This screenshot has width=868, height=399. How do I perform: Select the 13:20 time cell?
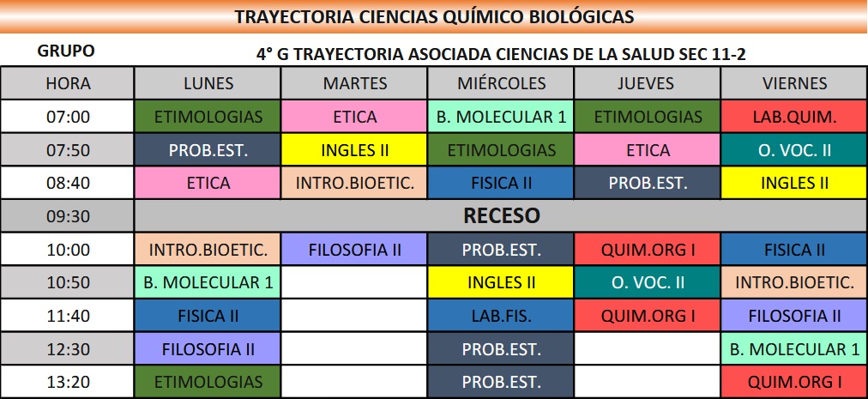point(67,382)
